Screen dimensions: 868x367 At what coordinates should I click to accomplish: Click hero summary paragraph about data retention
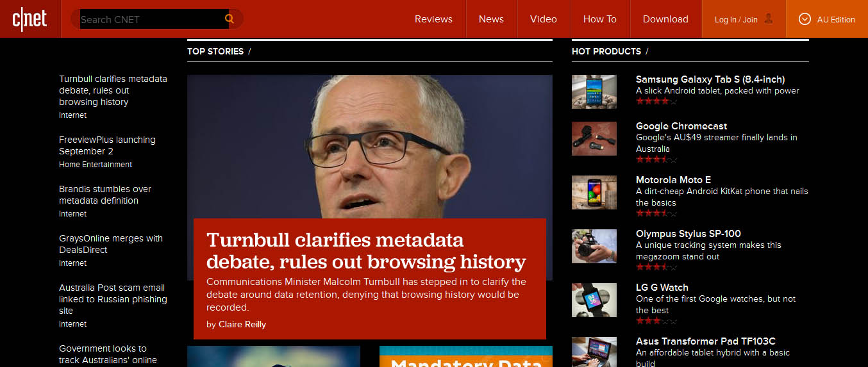366,295
